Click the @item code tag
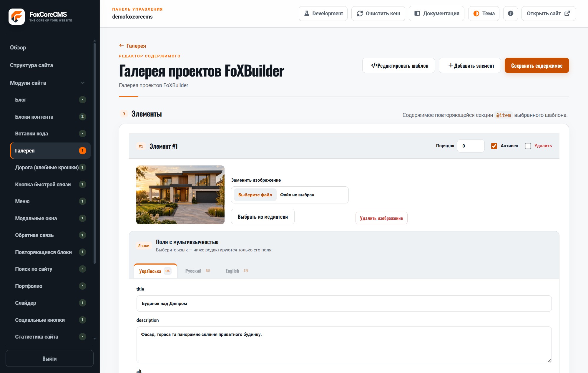Viewport: 588px width, 373px height. pyautogui.click(x=504, y=115)
